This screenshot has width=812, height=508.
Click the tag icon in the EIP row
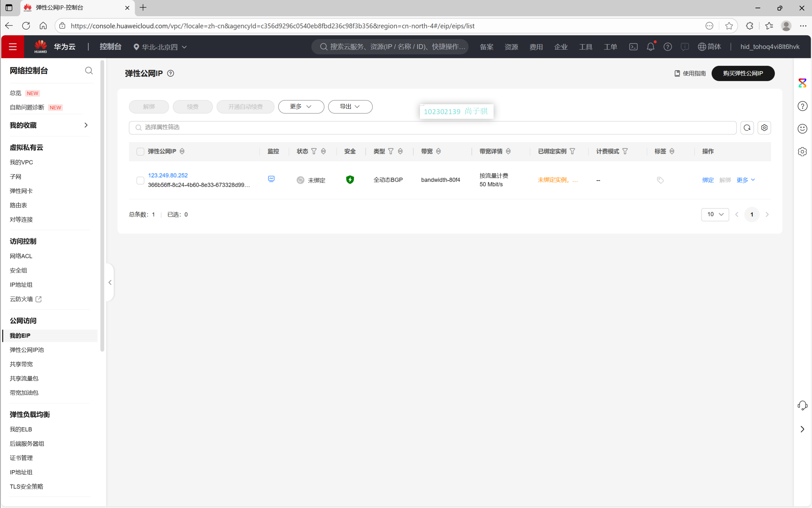(x=660, y=180)
